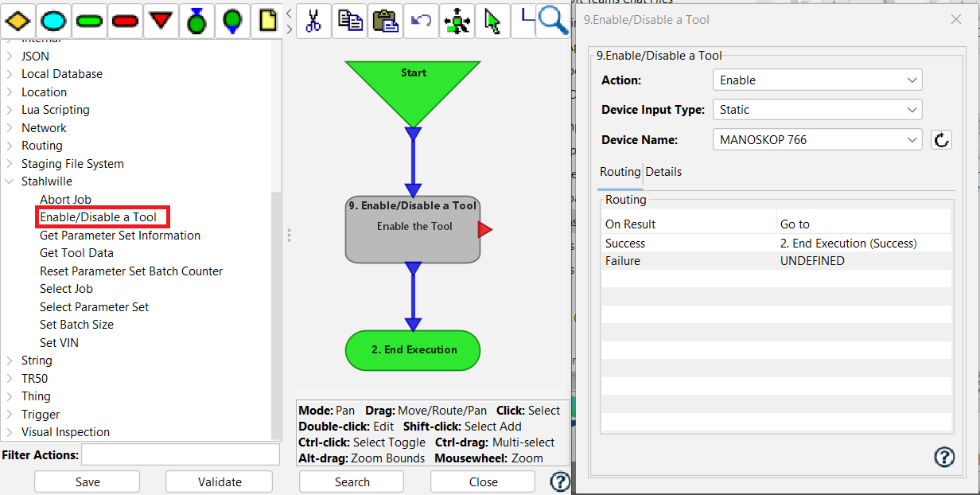Click the Filter Actions input field
The image size is (980, 495).
[181, 455]
